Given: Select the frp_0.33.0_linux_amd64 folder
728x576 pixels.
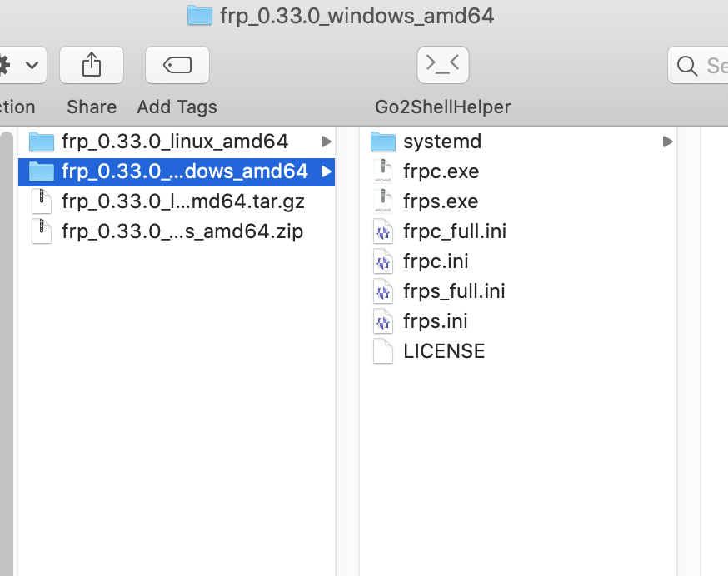Looking at the screenshot, I should pos(174,142).
